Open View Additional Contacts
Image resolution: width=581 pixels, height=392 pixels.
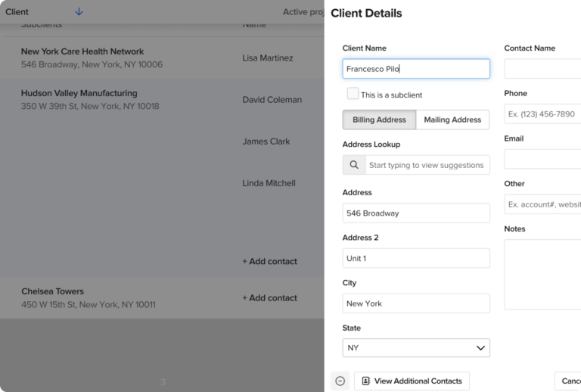[x=412, y=381]
